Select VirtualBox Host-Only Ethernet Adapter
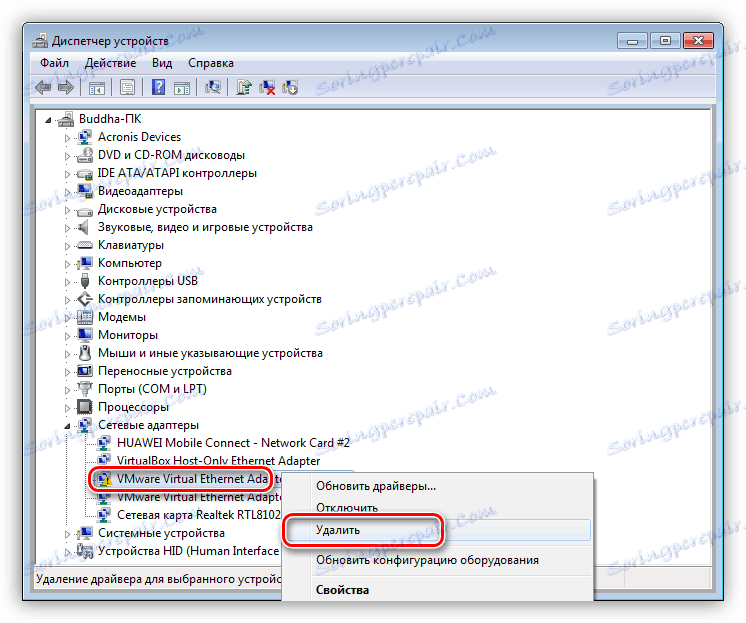 pyautogui.click(x=218, y=461)
